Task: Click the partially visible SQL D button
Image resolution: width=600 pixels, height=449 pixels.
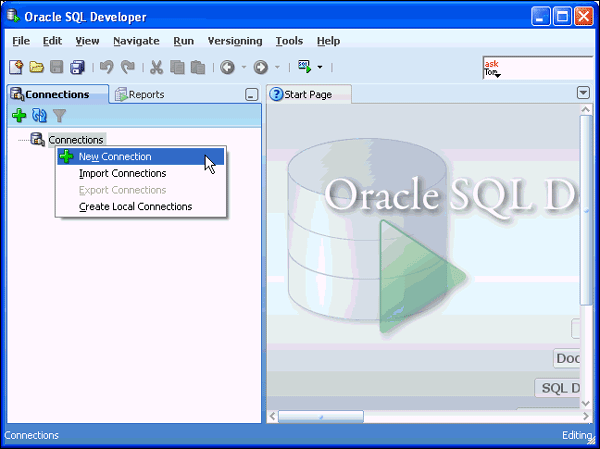Action: (x=558, y=388)
